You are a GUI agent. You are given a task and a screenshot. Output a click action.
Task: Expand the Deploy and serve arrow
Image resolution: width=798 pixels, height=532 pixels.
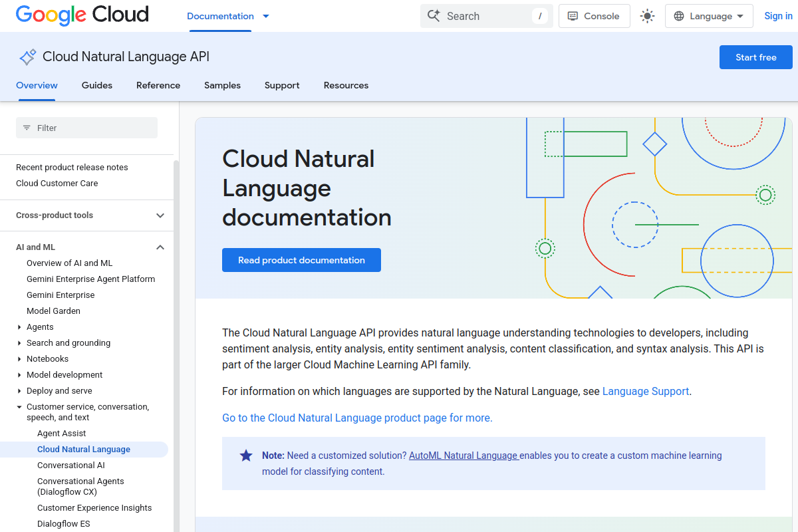[x=19, y=391]
